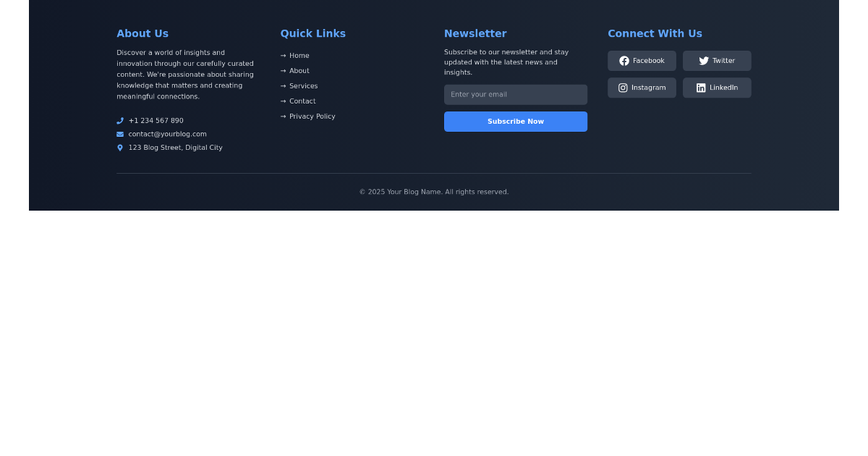Viewport: 868px width, 456px height.
Task: Click the Facebook social button
Action: tap(642, 61)
